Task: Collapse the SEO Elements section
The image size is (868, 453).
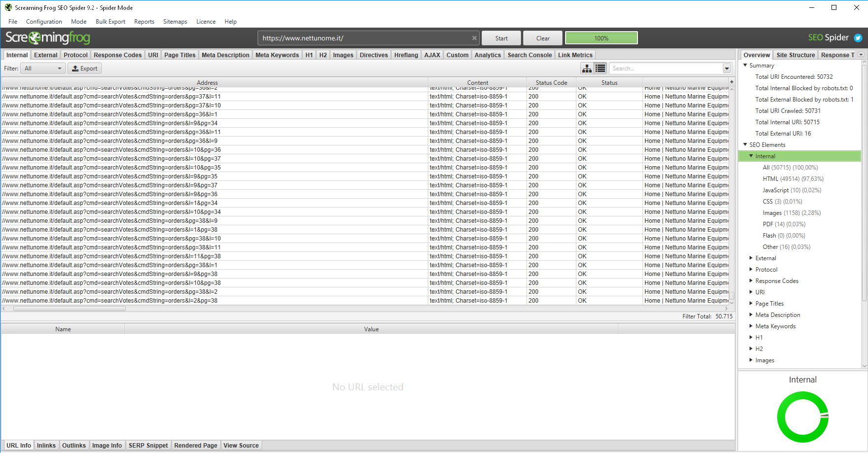Action: tap(745, 144)
